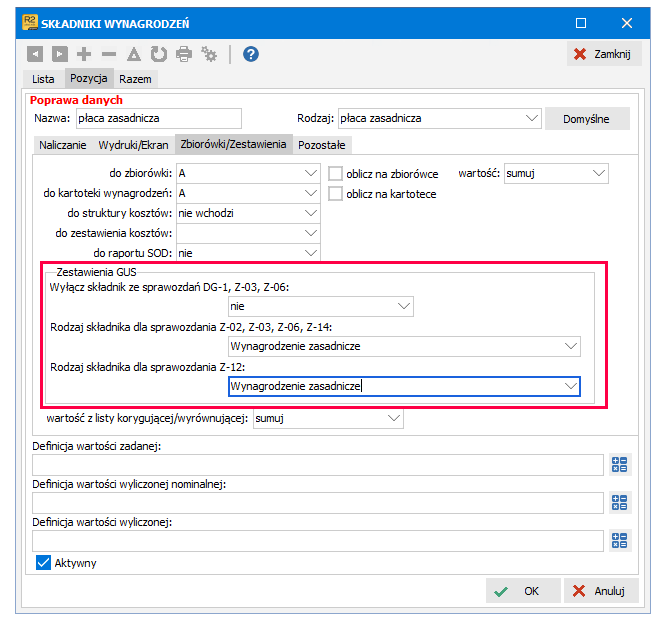Go to next record arrow icon

(x=60, y=54)
